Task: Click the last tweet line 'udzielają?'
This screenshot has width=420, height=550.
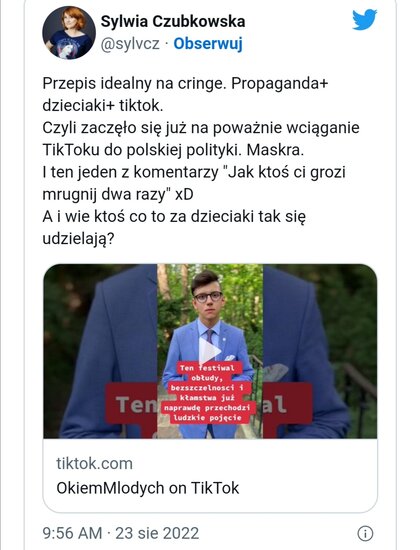Action: point(79,239)
